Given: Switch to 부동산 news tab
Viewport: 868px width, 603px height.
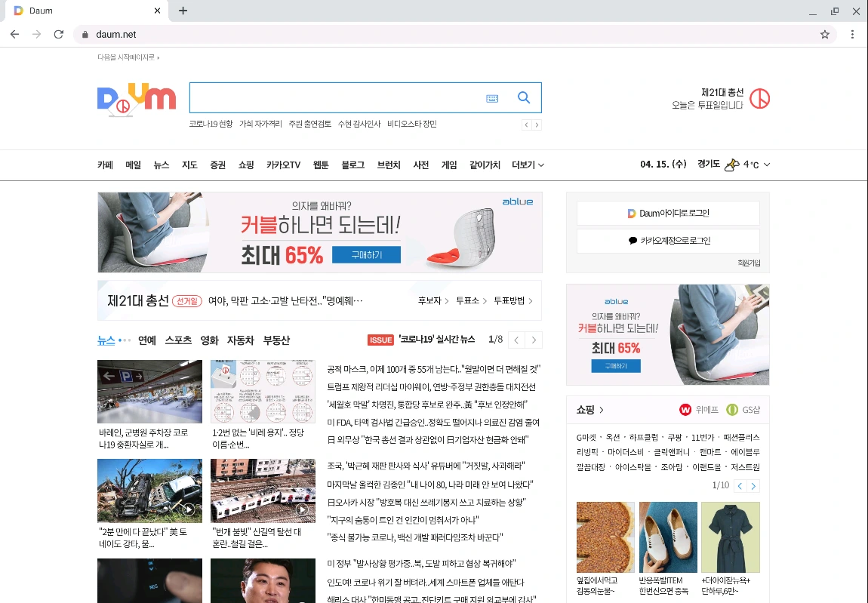Looking at the screenshot, I should (276, 340).
